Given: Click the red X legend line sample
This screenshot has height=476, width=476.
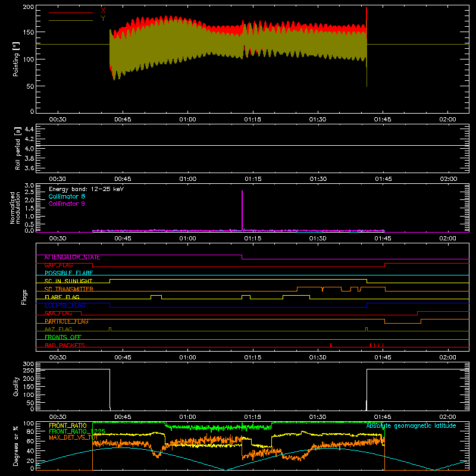Looking at the screenshot, I should click(71, 12).
